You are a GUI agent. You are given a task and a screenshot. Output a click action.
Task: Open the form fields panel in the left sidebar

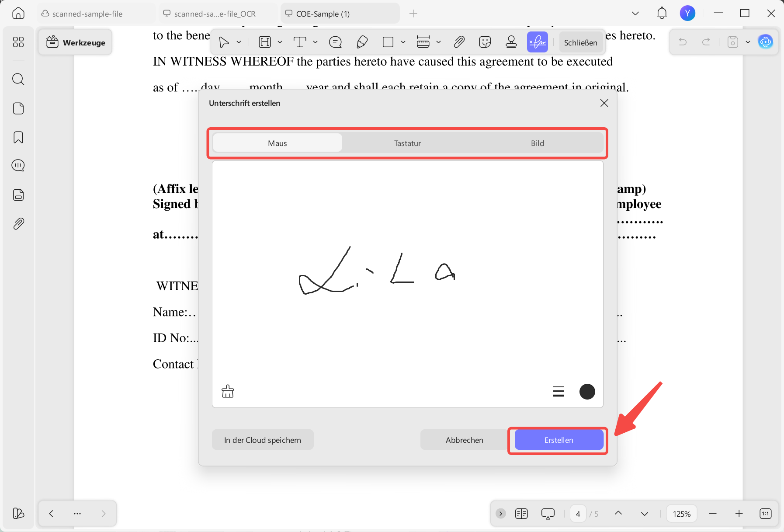click(18, 195)
